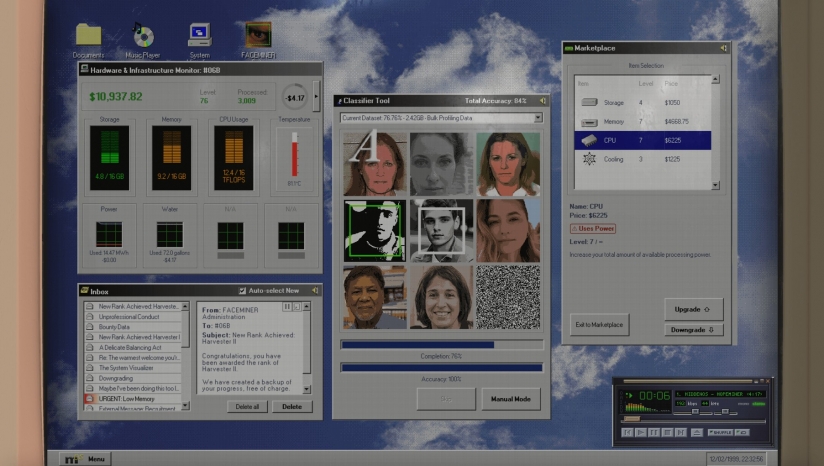
Task: Click the Delete all button
Action: tap(244, 407)
